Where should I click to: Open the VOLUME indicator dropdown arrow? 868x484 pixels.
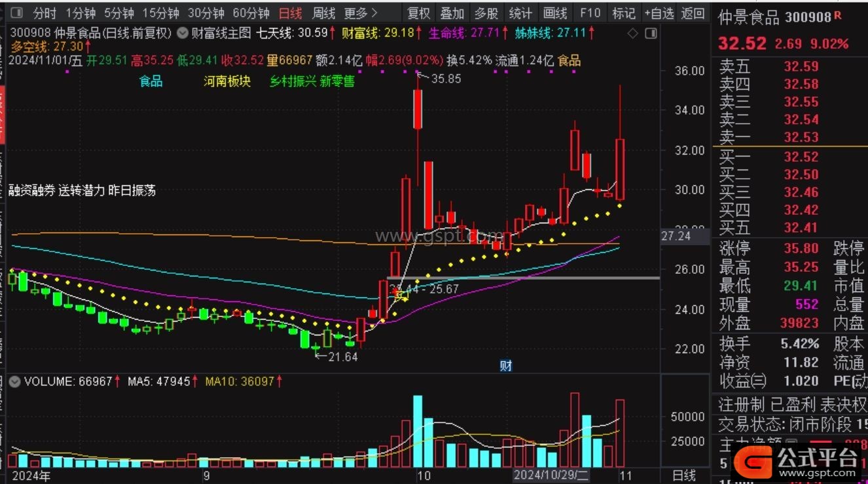pyautogui.click(x=15, y=381)
